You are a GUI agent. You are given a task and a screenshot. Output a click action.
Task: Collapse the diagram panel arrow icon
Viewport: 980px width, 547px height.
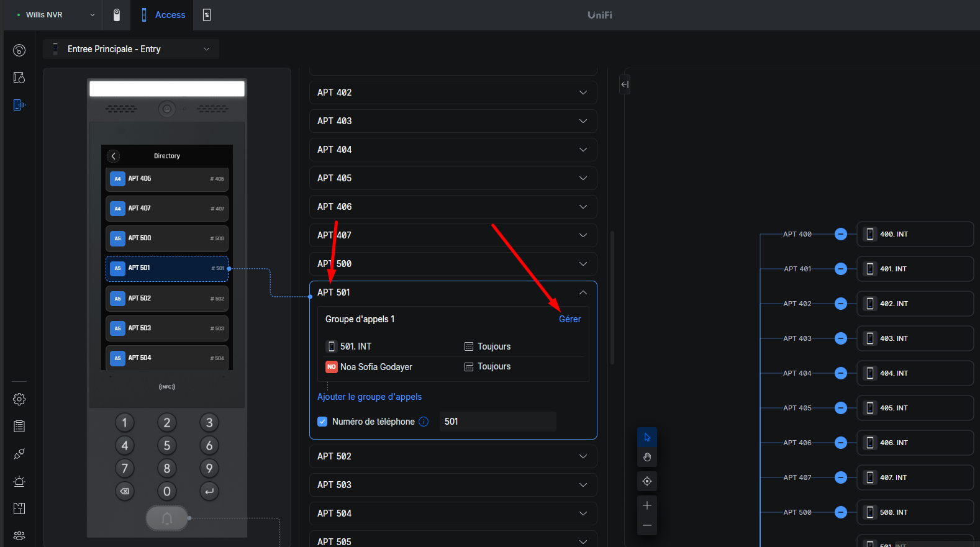(x=625, y=84)
